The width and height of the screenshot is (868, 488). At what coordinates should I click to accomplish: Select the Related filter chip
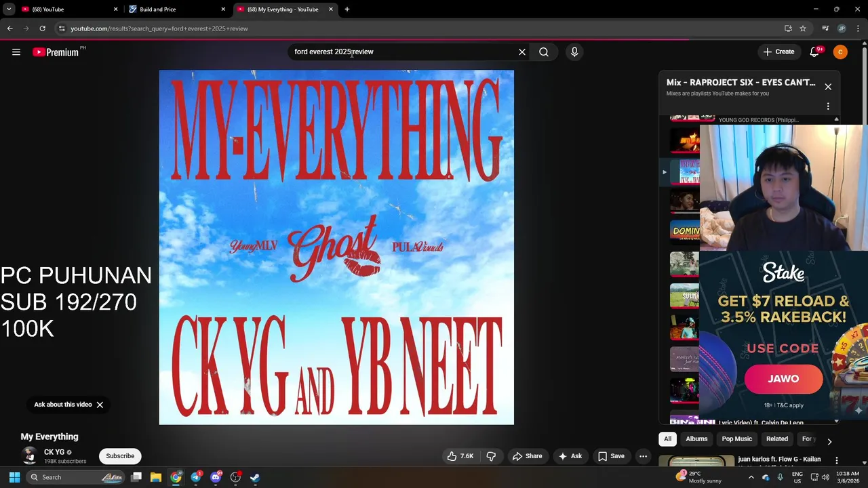click(777, 439)
